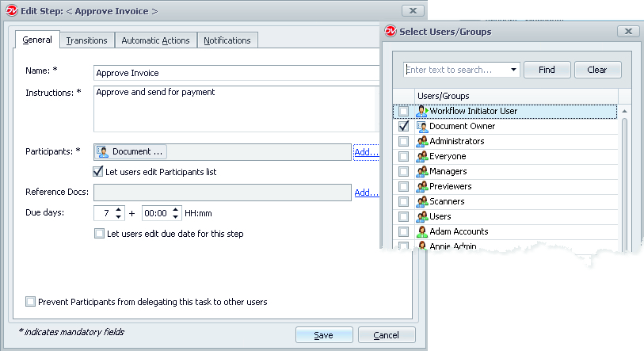
Task: Click the Users/Groups column header
Action: tap(516, 96)
